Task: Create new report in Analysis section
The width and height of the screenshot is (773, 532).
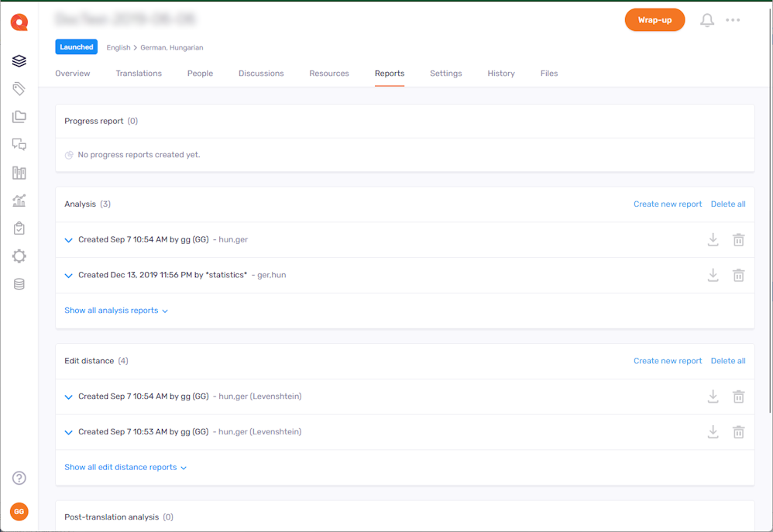Action: tap(667, 204)
